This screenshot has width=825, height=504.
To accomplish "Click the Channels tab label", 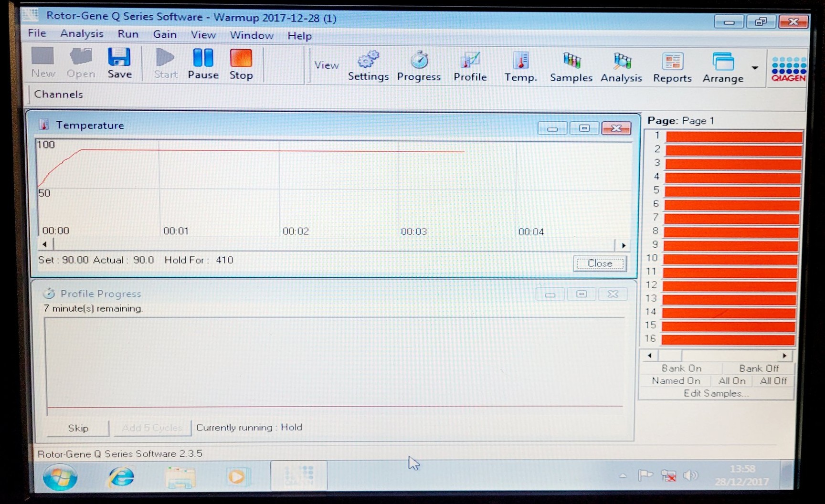I will (58, 94).
